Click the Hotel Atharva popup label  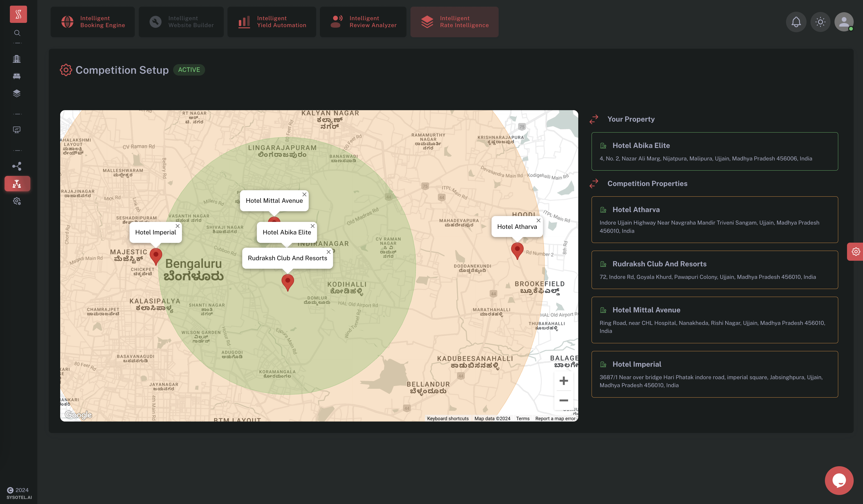coord(517,226)
